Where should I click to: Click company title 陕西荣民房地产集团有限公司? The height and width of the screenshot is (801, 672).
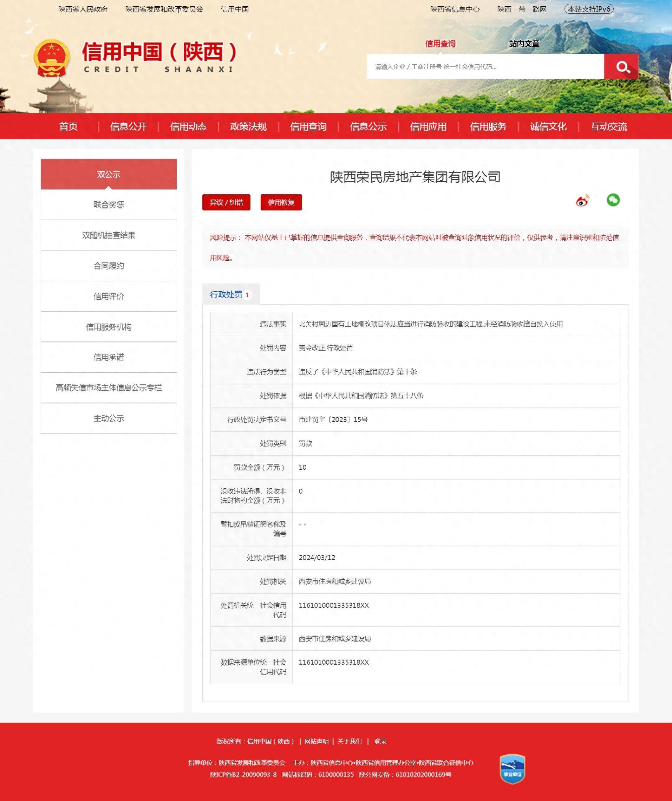coord(415,177)
